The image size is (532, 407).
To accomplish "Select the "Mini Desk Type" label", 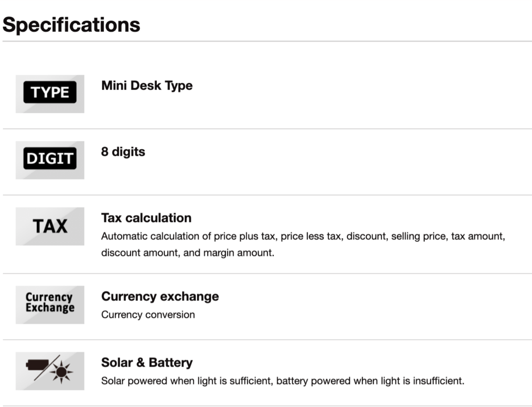I will 147,85.
